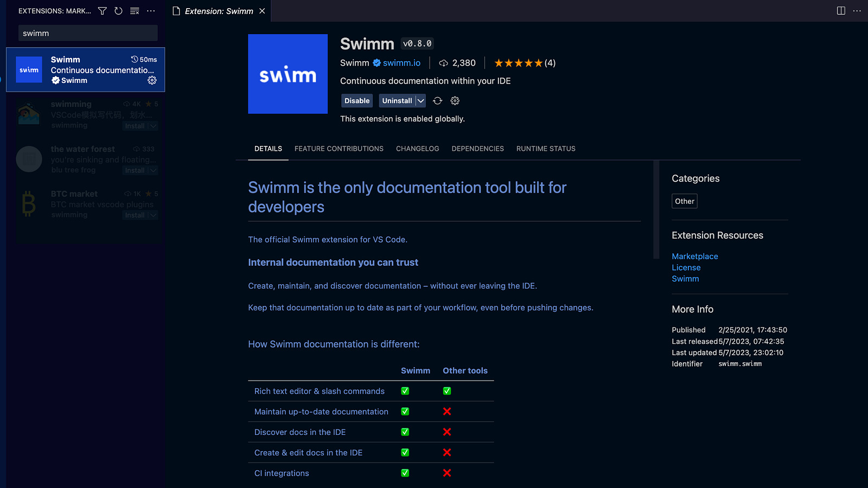868x488 pixels.
Task: Click the five-star rating
Action: click(518, 63)
